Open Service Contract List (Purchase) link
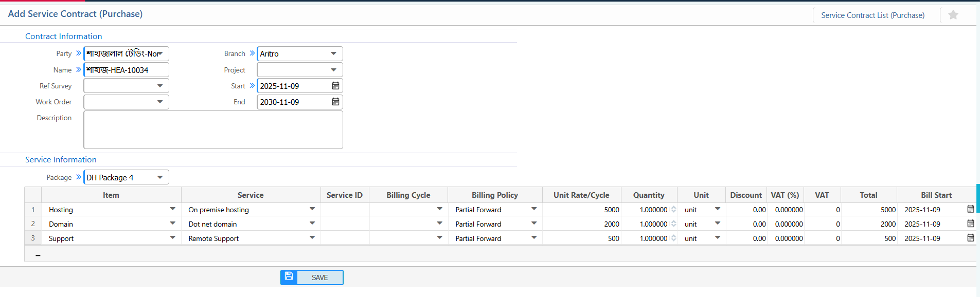This screenshot has width=980, height=297. (x=872, y=15)
